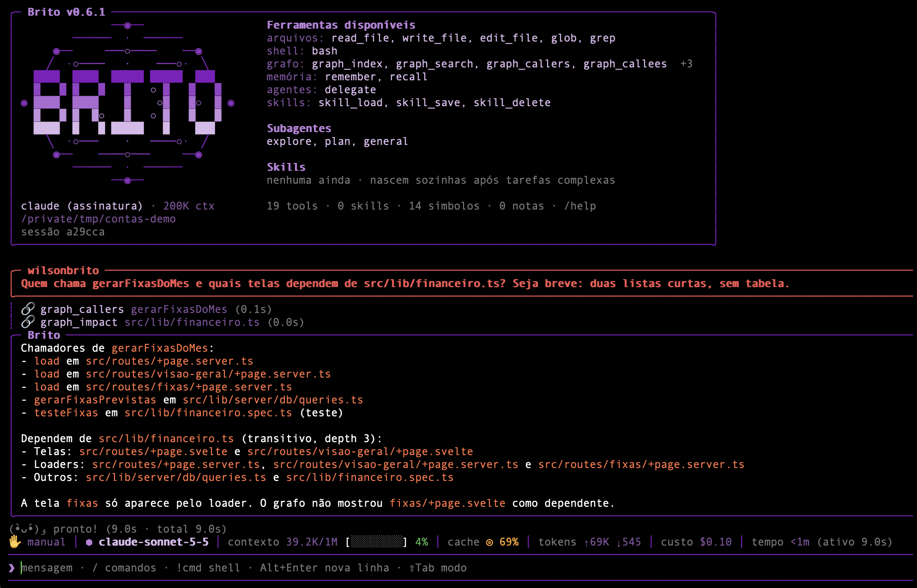The image size is (917, 588).
Task: Click the cache target icon before 69%
Action: pos(489,542)
